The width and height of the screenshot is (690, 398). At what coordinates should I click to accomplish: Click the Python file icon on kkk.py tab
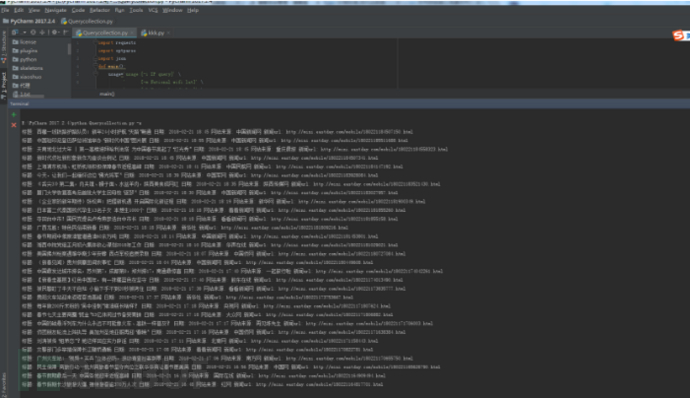(144, 33)
